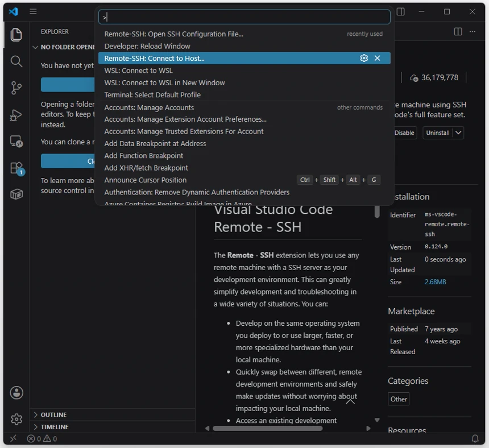Select Accounts: Manage Accounts command
489x448 pixels.
tap(244, 107)
